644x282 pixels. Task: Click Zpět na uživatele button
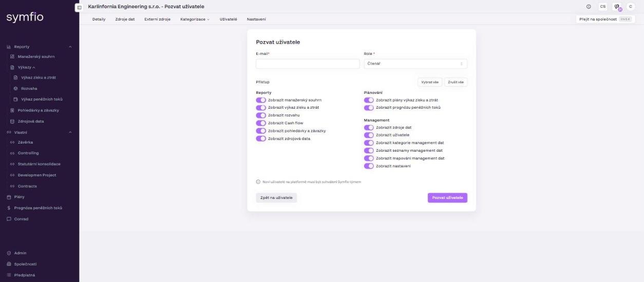[276, 198]
